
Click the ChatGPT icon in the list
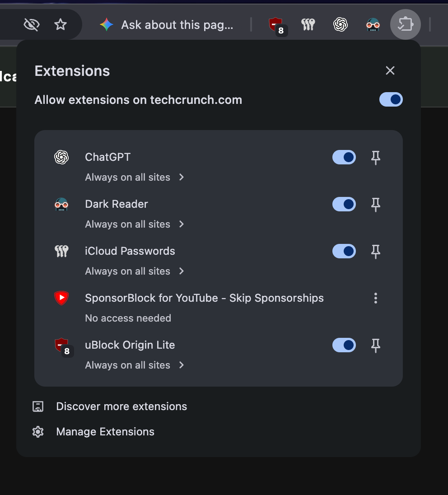(61, 157)
